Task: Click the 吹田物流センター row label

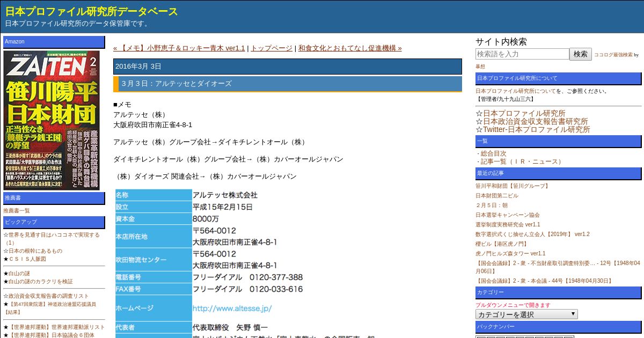Action: [153, 260]
